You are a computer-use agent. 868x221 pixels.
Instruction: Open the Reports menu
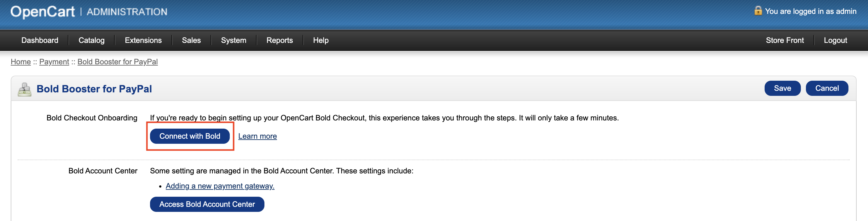[279, 40]
